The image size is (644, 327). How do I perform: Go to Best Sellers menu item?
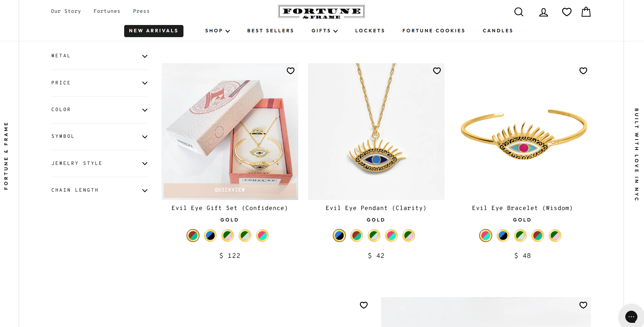click(x=271, y=31)
